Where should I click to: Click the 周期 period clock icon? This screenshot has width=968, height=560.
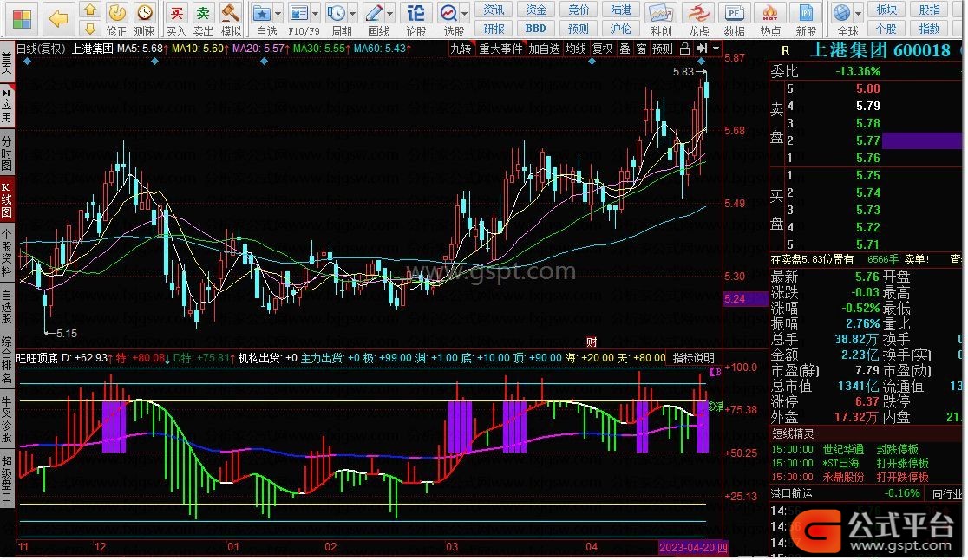[337, 19]
